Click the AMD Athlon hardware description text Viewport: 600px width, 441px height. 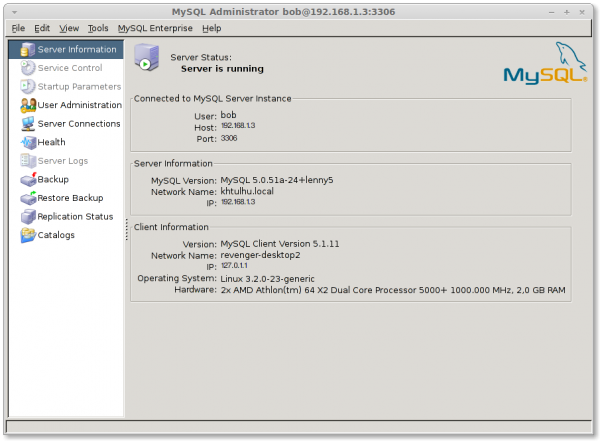393,290
